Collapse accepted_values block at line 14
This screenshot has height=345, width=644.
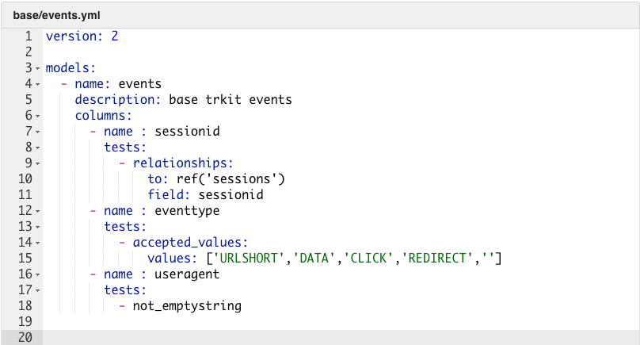pos(37,243)
